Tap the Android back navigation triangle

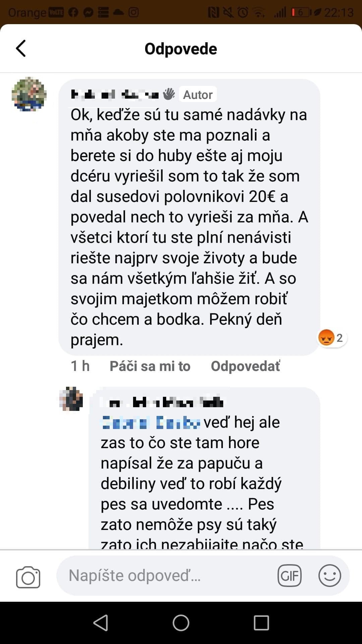pos(101,623)
